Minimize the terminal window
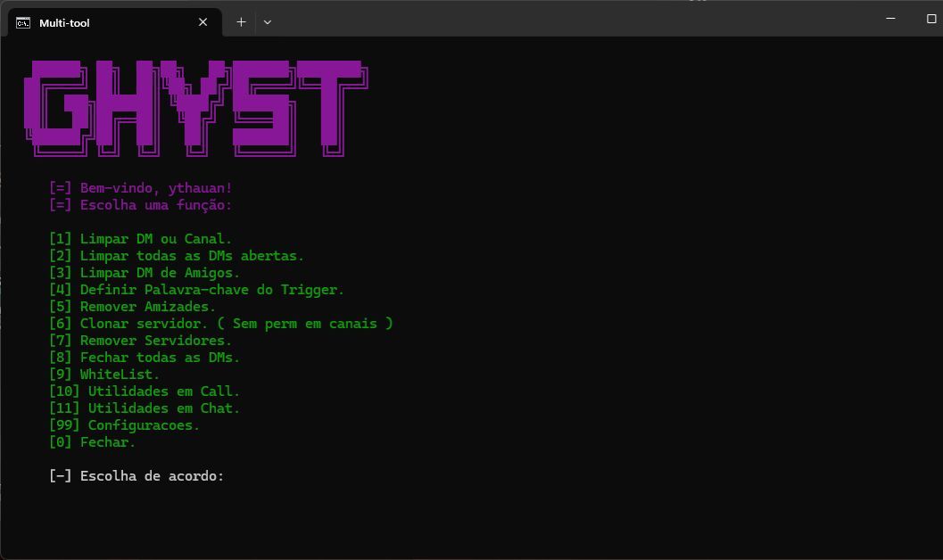Image resolution: width=943 pixels, height=560 pixels. click(x=890, y=19)
